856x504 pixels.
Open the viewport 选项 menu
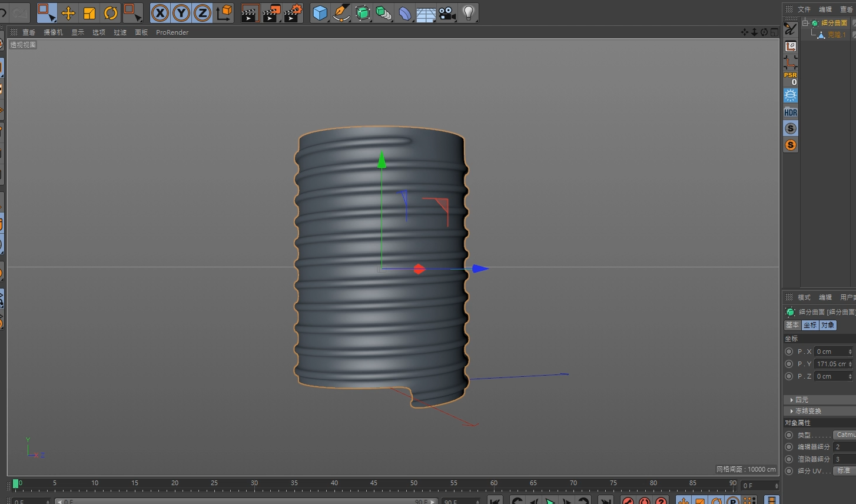point(99,32)
